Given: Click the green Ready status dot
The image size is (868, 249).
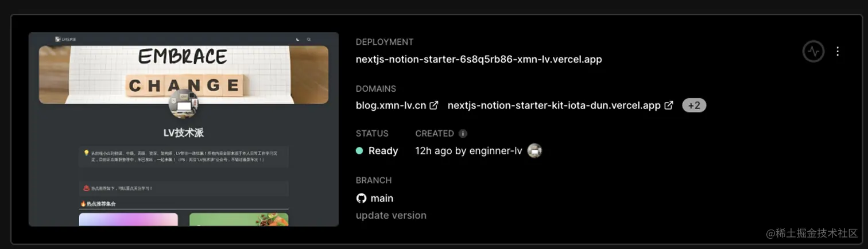Looking at the screenshot, I should (359, 151).
